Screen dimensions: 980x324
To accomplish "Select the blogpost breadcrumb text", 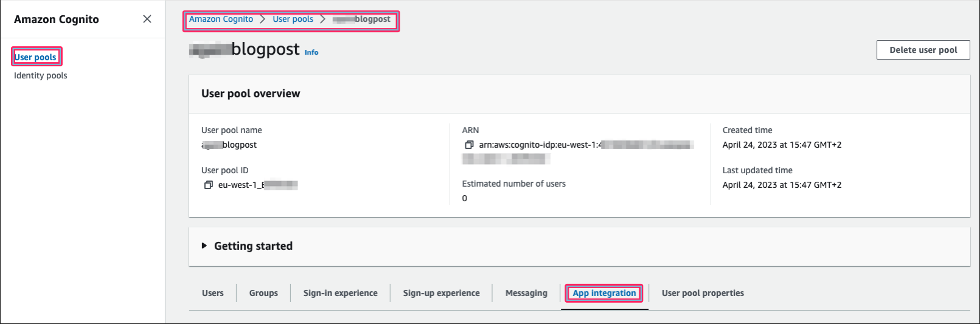I will pos(361,19).
